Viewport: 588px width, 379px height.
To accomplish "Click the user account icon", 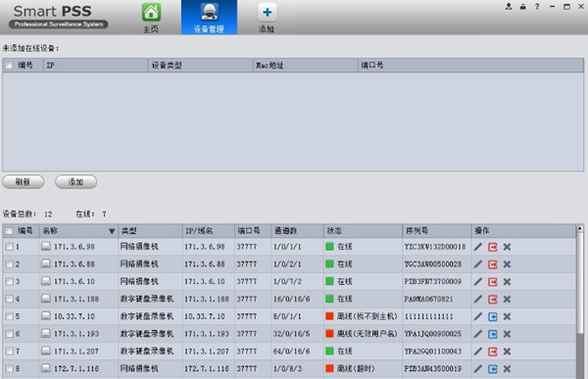I will tap(509, 7).
